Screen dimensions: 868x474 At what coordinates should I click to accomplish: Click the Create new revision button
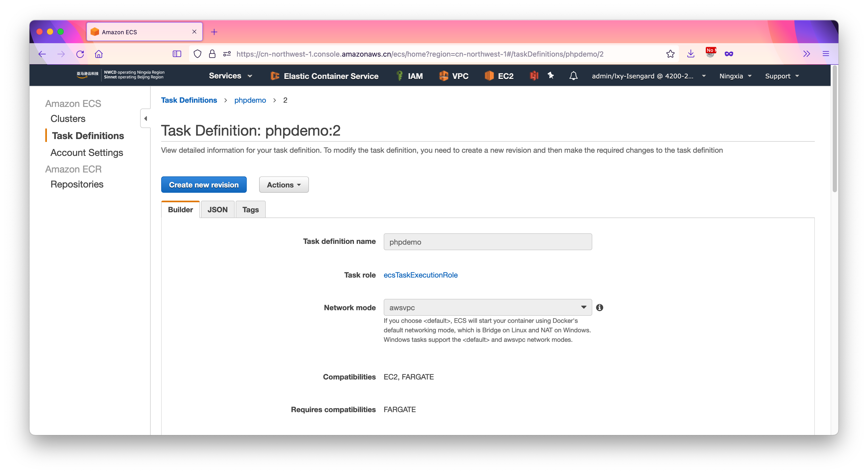pos(204,185)
